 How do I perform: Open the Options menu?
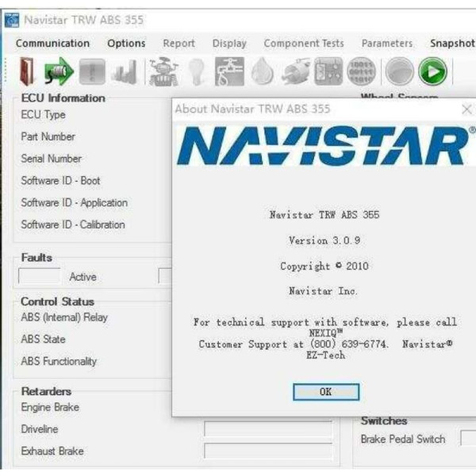pyautogui.click(x=126, y=44)
